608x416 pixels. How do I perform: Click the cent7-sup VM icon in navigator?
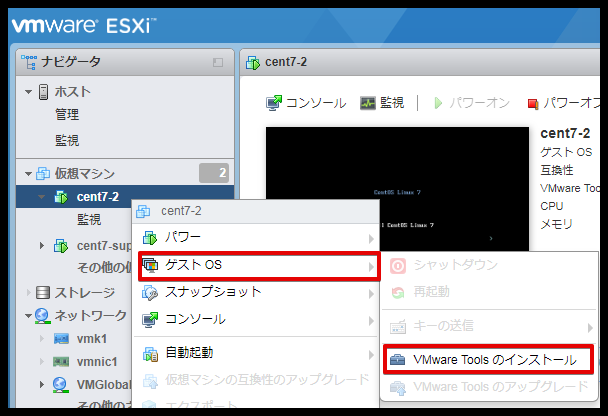click(61, 246)
